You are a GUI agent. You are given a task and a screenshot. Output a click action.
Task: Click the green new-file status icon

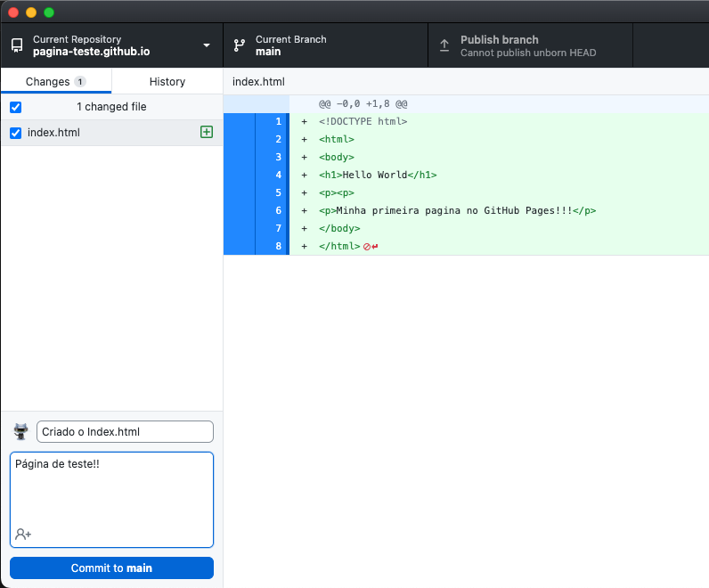pyautogui.click(x=207, y=132)
